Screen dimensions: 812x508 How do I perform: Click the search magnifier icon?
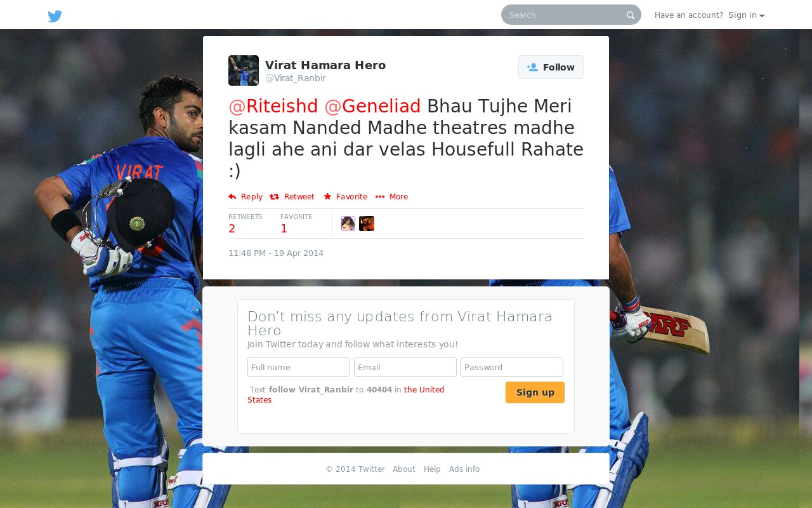pos(631,15)
